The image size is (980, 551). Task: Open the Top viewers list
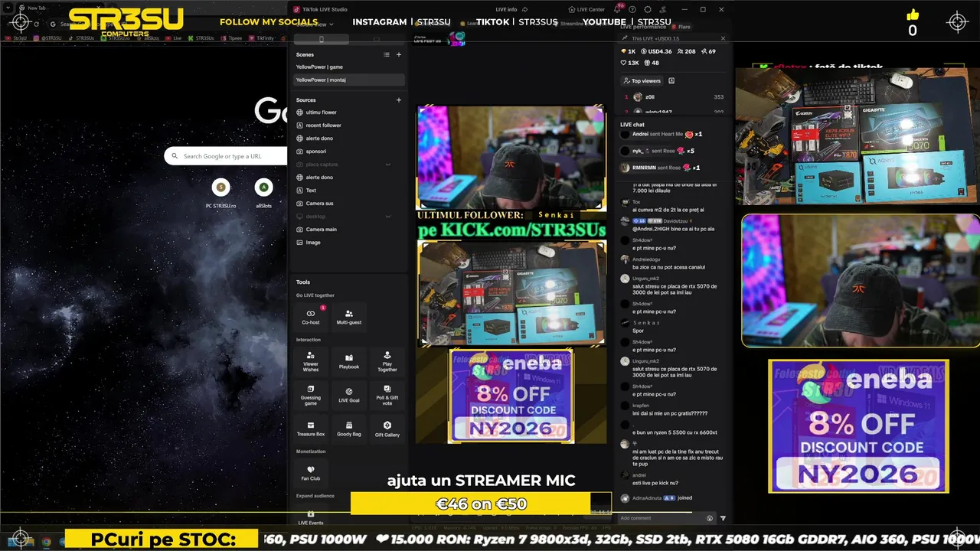tap(642, 81)
